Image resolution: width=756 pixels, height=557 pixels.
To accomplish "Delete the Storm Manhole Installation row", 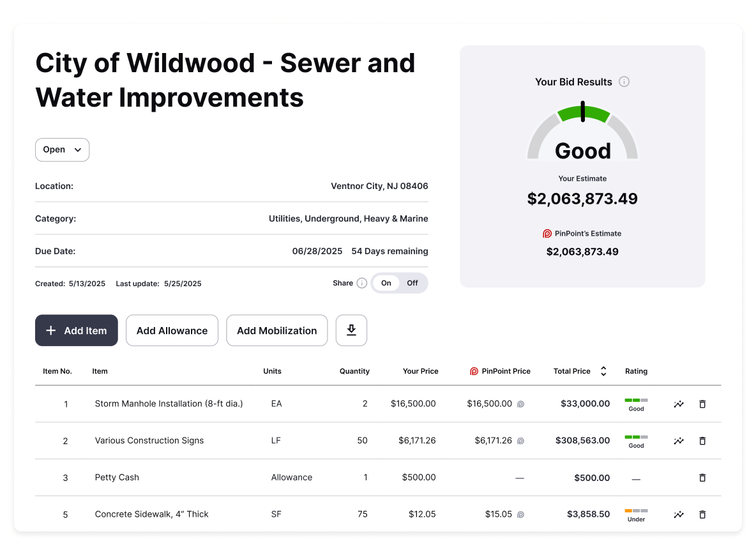I will (702, 404).
